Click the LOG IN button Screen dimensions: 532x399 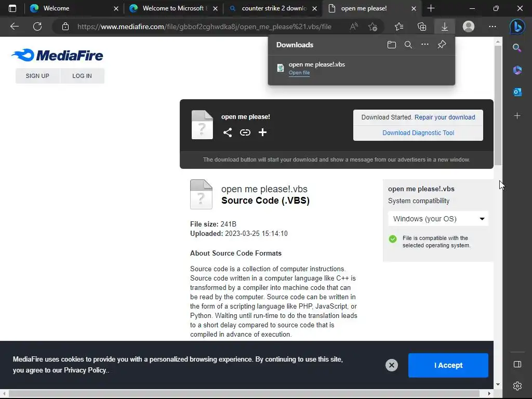82,76
